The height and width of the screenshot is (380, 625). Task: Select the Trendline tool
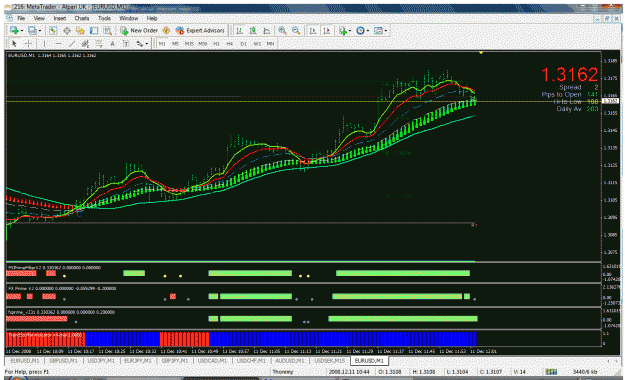(x=72, y=43)
